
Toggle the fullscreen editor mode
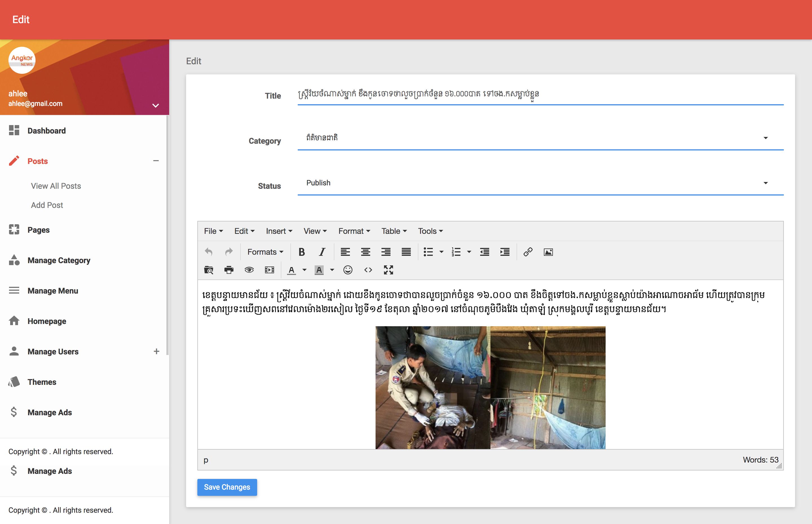coord(388,270)
